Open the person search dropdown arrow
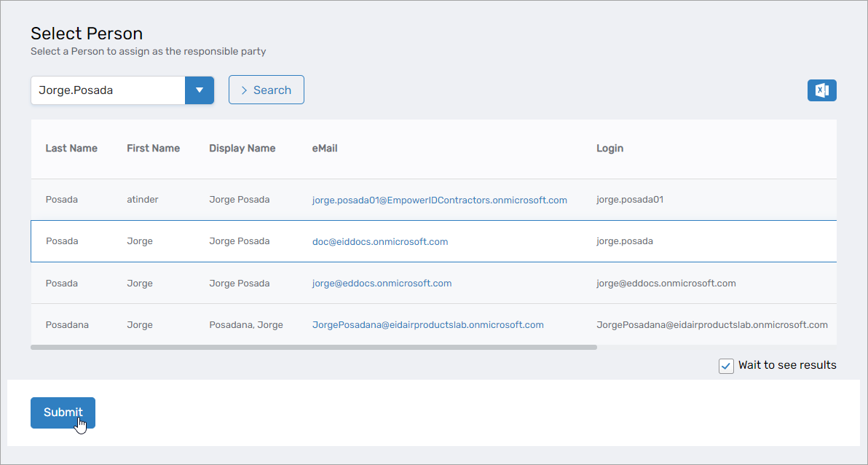868x465 pixels. [x=199, y=90]
